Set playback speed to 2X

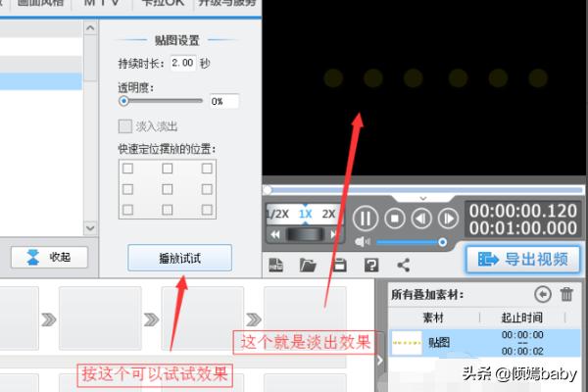coord(328,215)
